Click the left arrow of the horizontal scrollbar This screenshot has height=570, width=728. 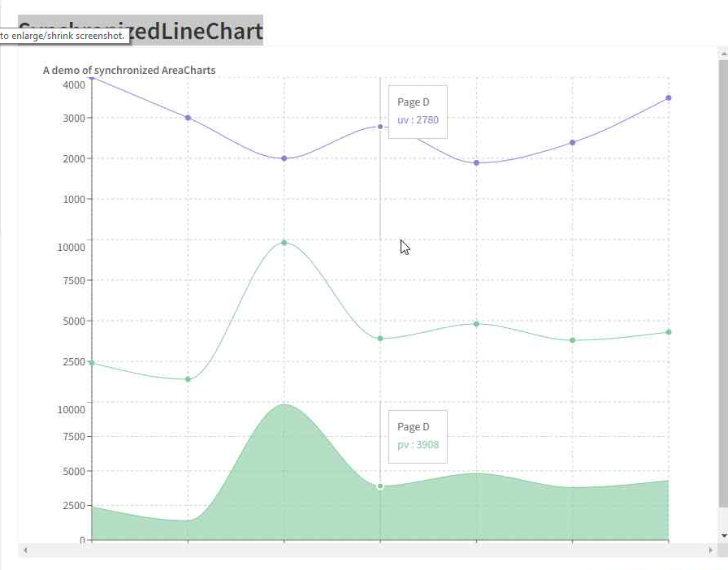tap(25, 551)
